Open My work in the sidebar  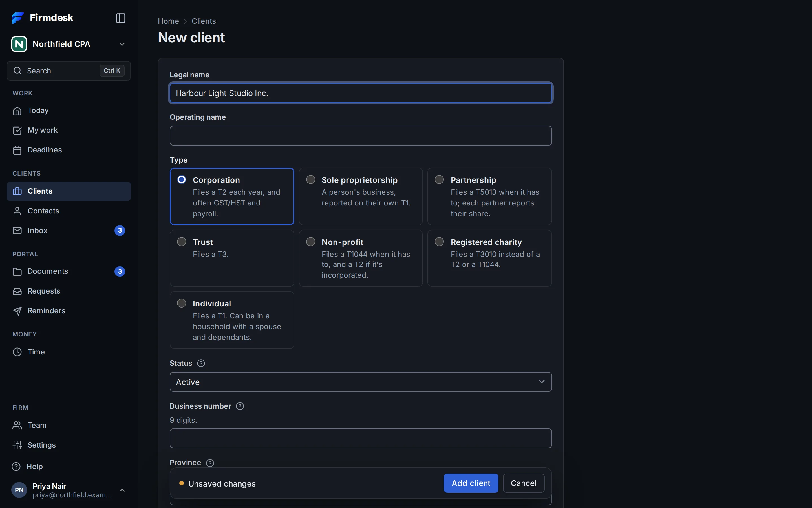[69, 130]
